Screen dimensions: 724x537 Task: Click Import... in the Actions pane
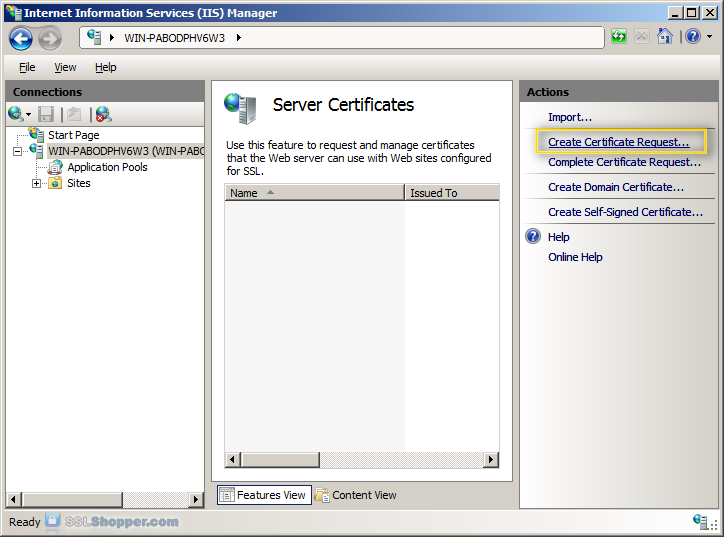coord(570,117)
